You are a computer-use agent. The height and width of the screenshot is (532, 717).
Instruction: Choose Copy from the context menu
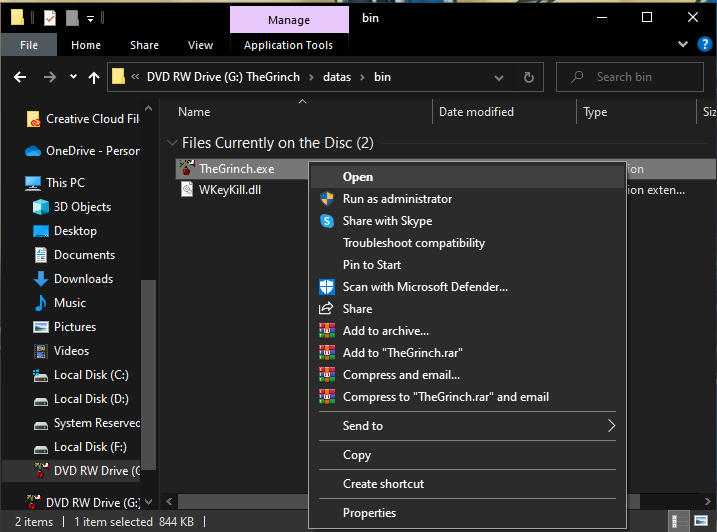point(467,455)
